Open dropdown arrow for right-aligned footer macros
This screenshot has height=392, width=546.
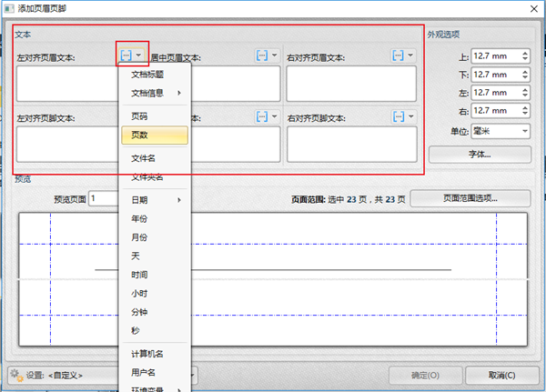point(411,116)
